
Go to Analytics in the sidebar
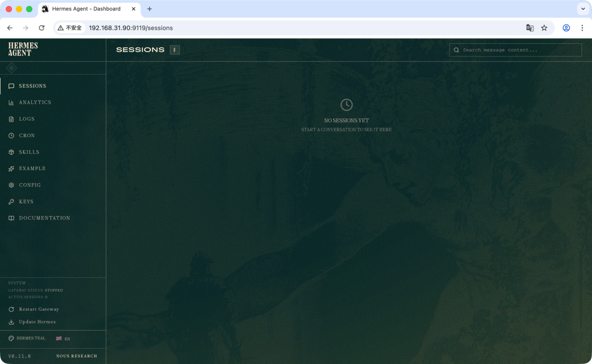pos(53,103)
